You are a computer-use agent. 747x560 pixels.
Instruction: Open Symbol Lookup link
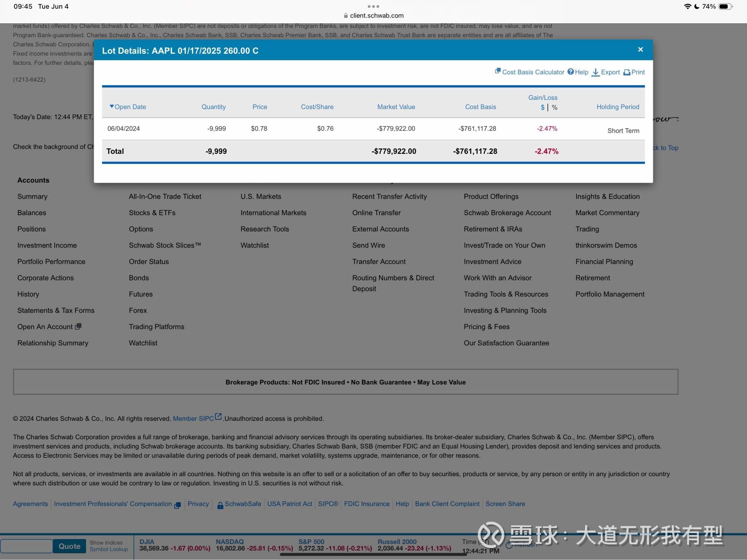[109, 549]
